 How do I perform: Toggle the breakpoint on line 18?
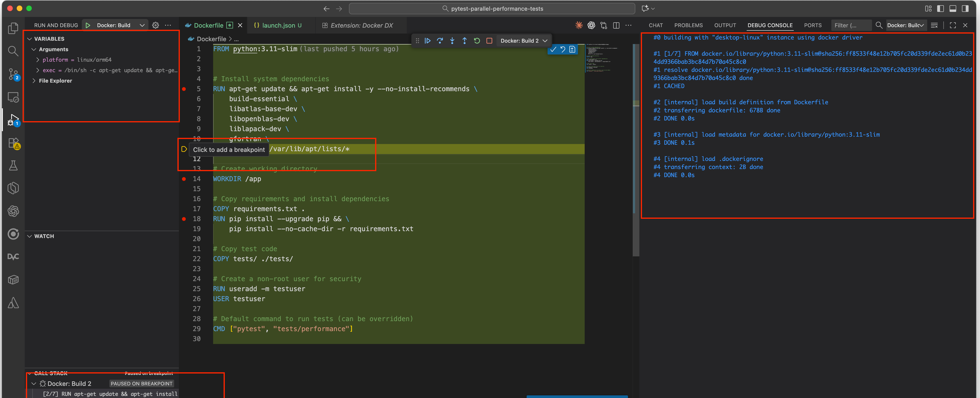click(x=184, y=219)
